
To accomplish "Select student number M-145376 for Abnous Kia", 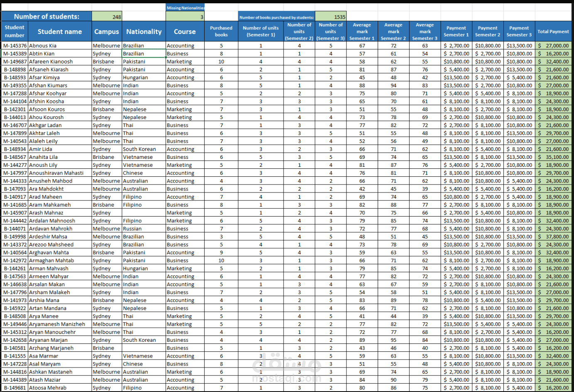I will (x=14, y=46).
